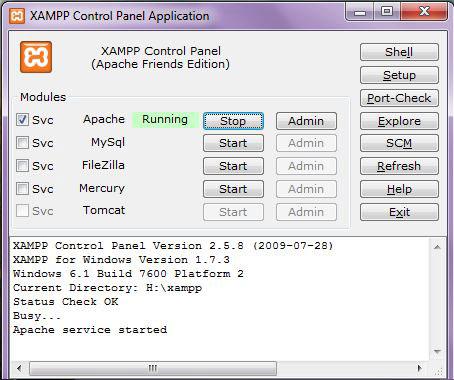
Task: Start the FileZilla module
Action: (233, 166)
